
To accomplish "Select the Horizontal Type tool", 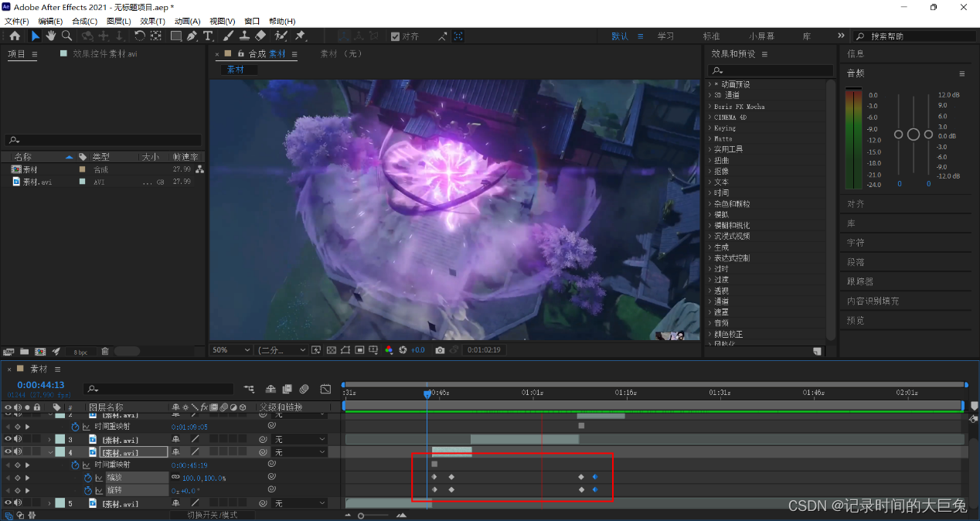I will 208,36.
